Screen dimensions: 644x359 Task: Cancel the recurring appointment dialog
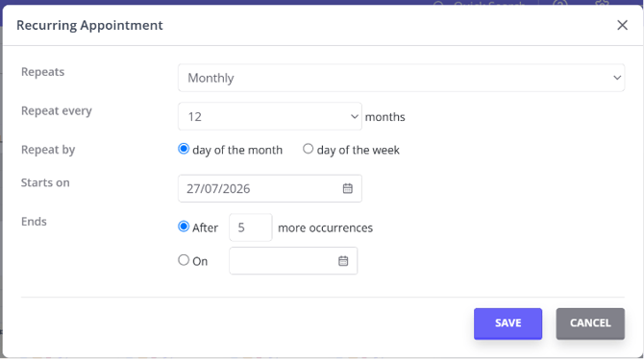(x=590, y=323)
